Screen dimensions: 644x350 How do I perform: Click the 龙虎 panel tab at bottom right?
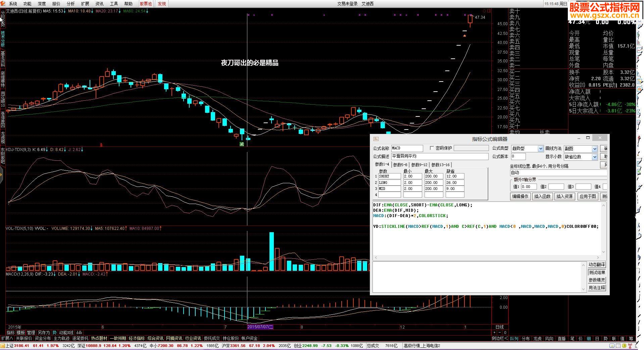pyautogui.click(x=538, y=339)
